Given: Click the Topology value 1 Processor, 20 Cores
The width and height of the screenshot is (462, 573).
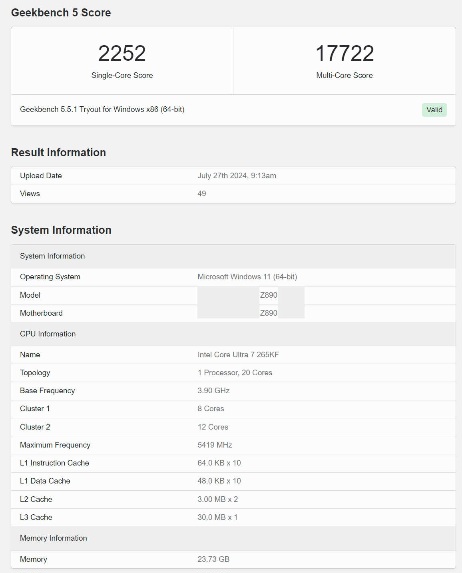Looking at the screenshot, I should [235, 372].
